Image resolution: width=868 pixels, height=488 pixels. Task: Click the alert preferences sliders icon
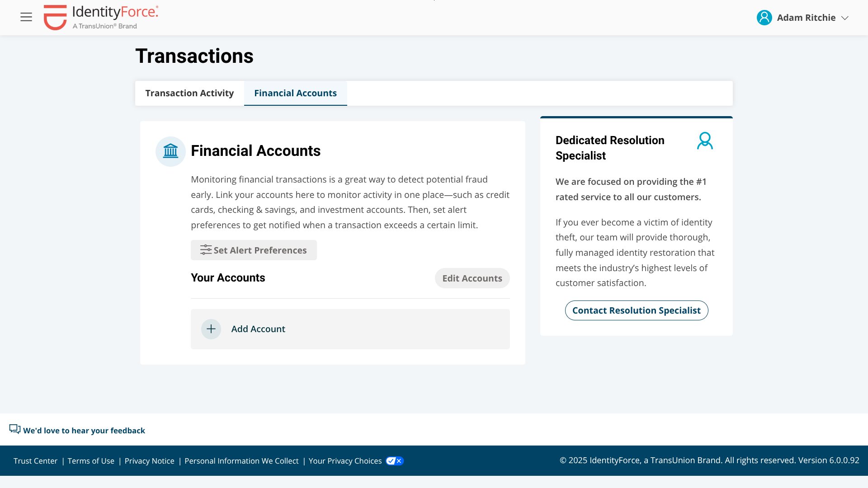[206, 250]
